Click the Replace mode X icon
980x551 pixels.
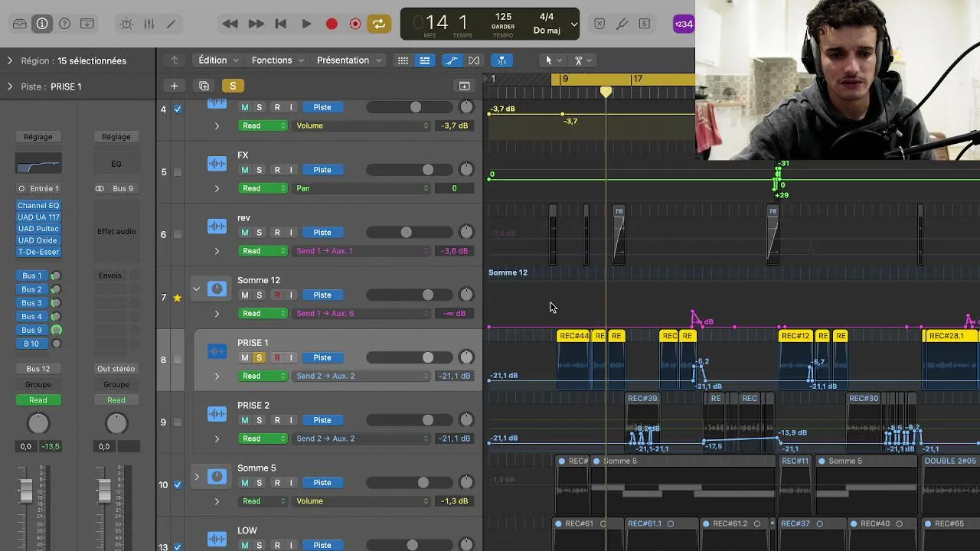coord(599,24)
